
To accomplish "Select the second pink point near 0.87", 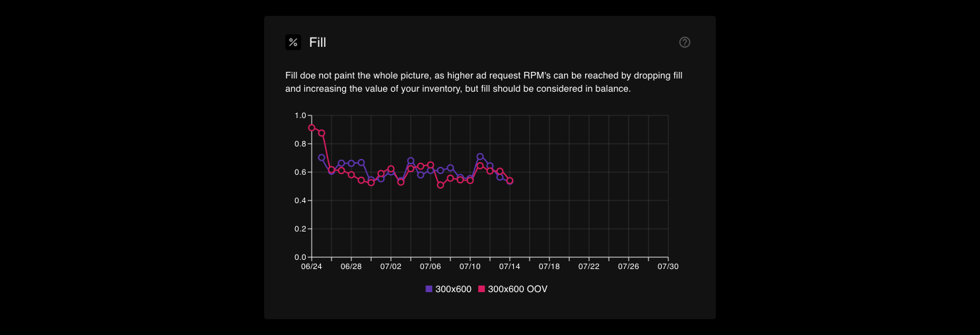I will [x=322, y=133].
